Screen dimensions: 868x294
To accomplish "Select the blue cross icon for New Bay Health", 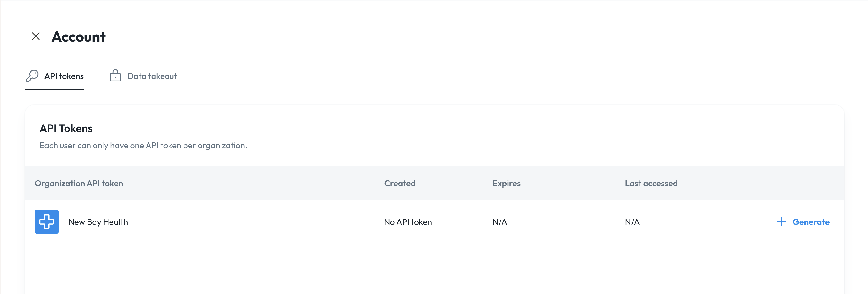I will 46,222.
